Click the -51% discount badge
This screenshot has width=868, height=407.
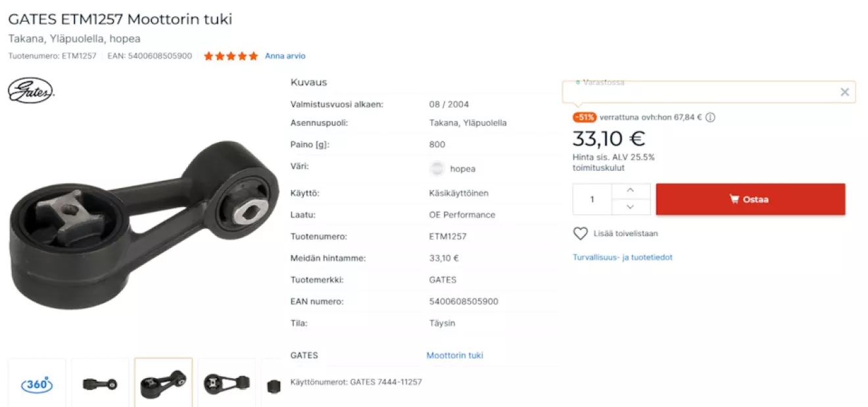(585, 118)
